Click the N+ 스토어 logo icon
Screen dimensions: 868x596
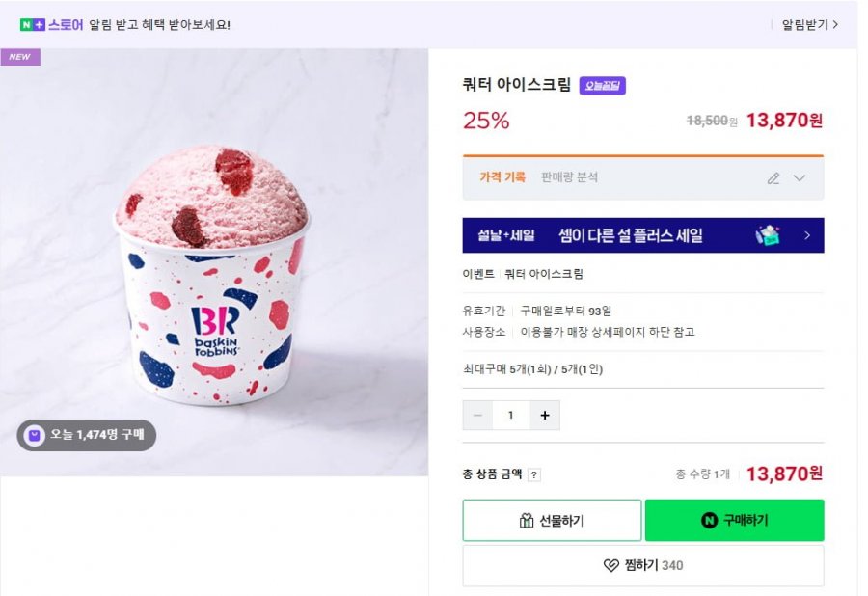point(33,24)
